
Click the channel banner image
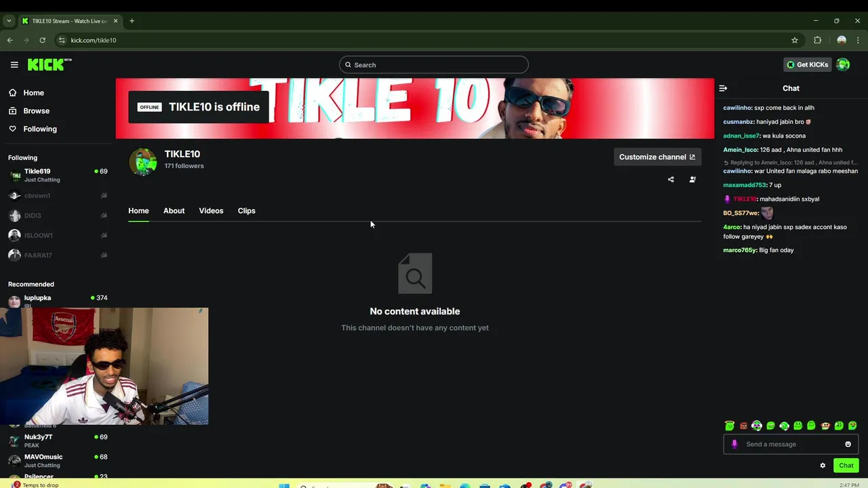coord(414,108)
